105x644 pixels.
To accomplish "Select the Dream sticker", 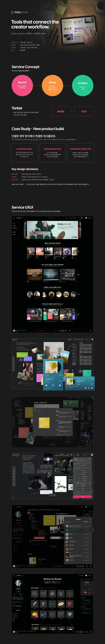I will click(x=61, y=614).
